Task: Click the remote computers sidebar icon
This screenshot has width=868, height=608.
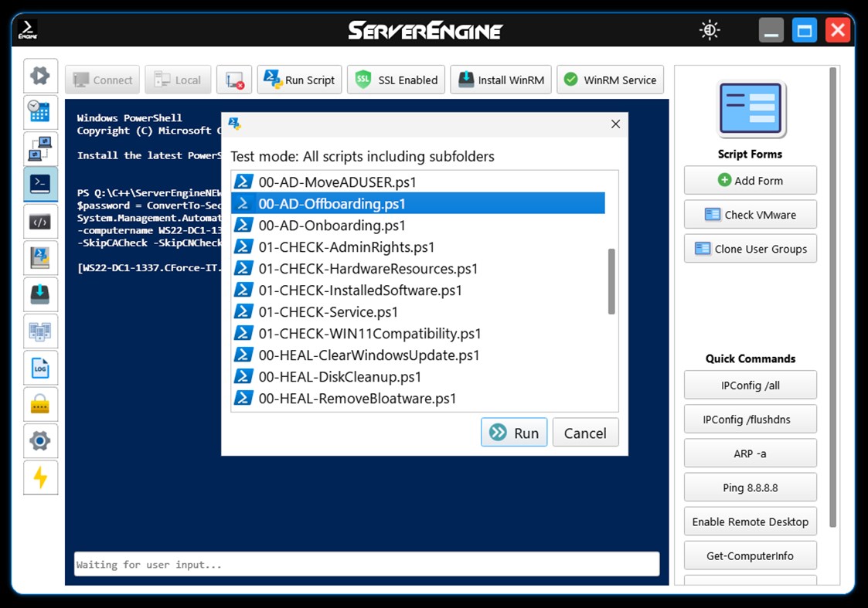Action: (40, 148)
